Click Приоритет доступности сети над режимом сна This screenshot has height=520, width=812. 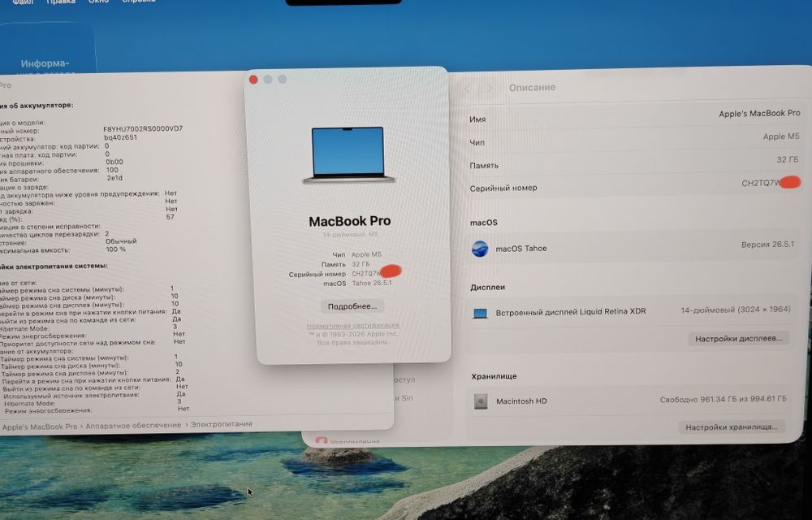(x=93, y=342)
